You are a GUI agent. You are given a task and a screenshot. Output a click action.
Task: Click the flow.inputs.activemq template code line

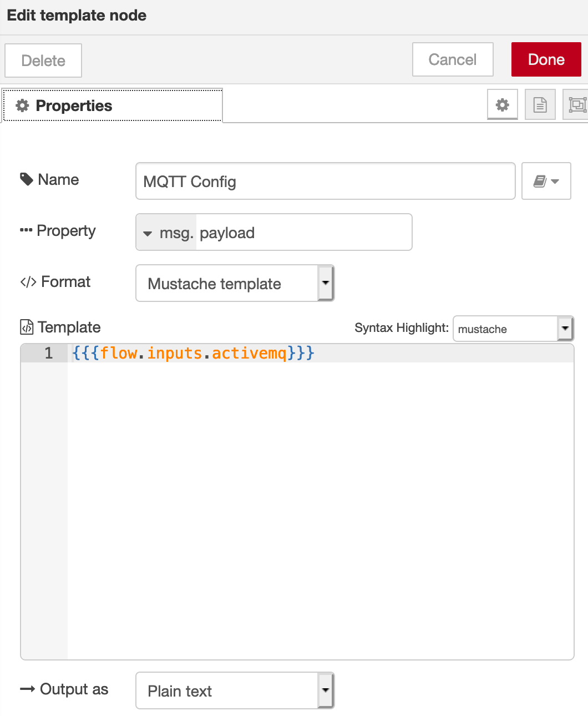193,353
